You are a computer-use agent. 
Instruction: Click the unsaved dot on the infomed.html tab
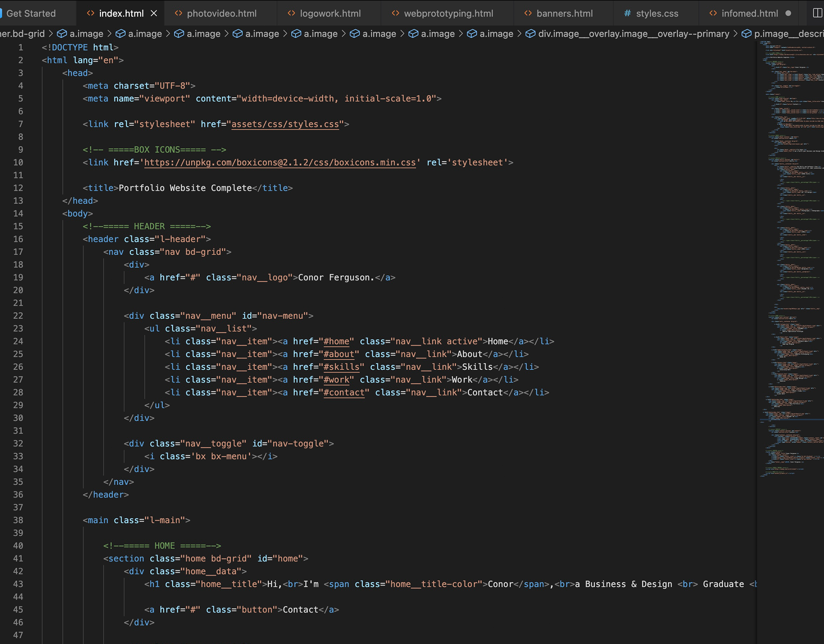788,13
